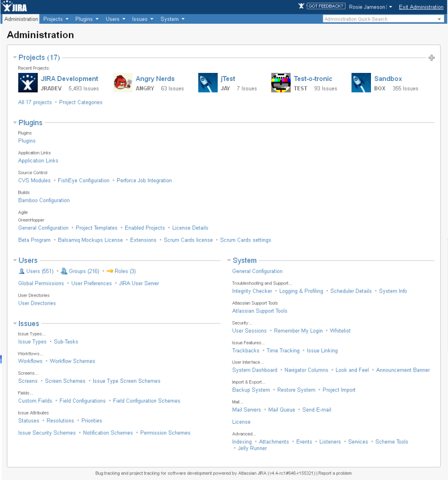Open Integrity Checker
The width and height of the screenshot is (448, 480).
252,291
